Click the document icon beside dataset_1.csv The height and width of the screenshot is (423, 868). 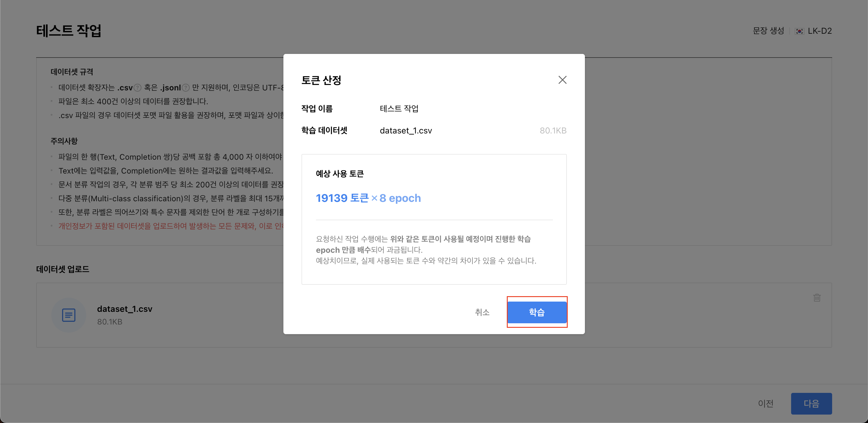pos(69,315)
